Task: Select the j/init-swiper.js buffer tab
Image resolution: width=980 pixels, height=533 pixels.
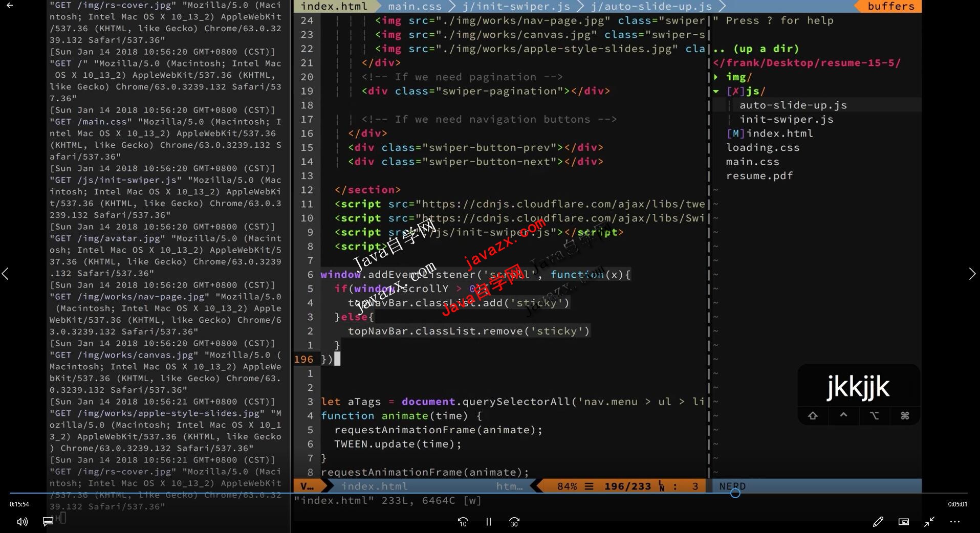Action: click(x=516, y=6)
